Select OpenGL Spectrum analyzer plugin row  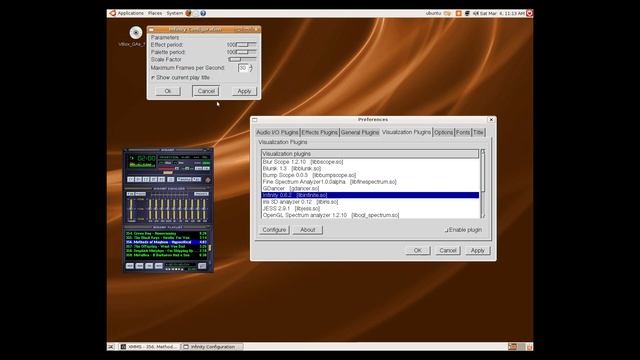370,215
